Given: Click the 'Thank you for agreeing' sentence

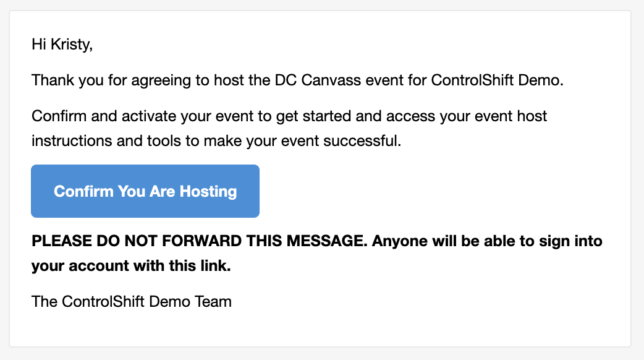Looking at the screenshot, I should tap(297, 80).
